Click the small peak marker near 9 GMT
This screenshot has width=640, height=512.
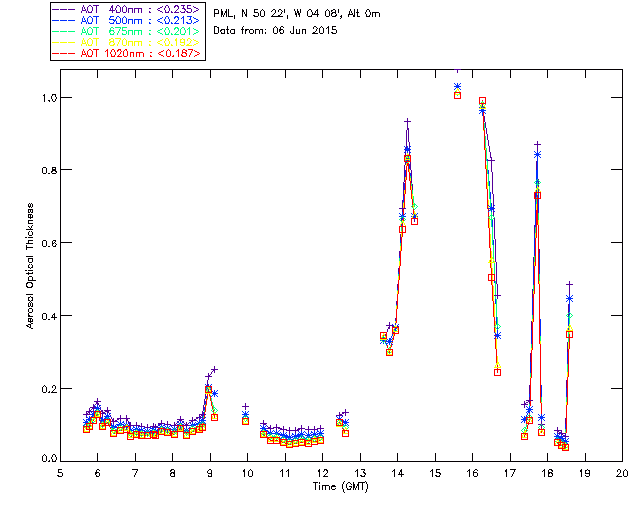click(x=214, y=370)
